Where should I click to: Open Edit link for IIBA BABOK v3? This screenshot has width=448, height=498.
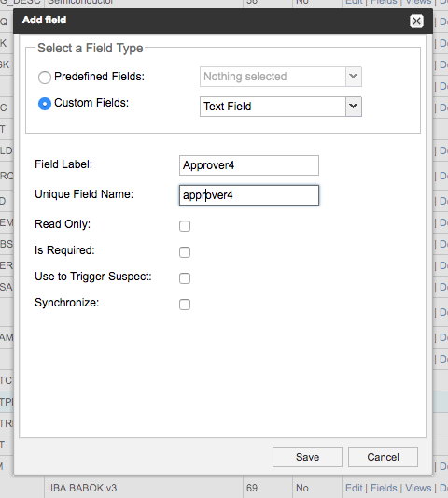pyautogui.click(x=354, y=488)
